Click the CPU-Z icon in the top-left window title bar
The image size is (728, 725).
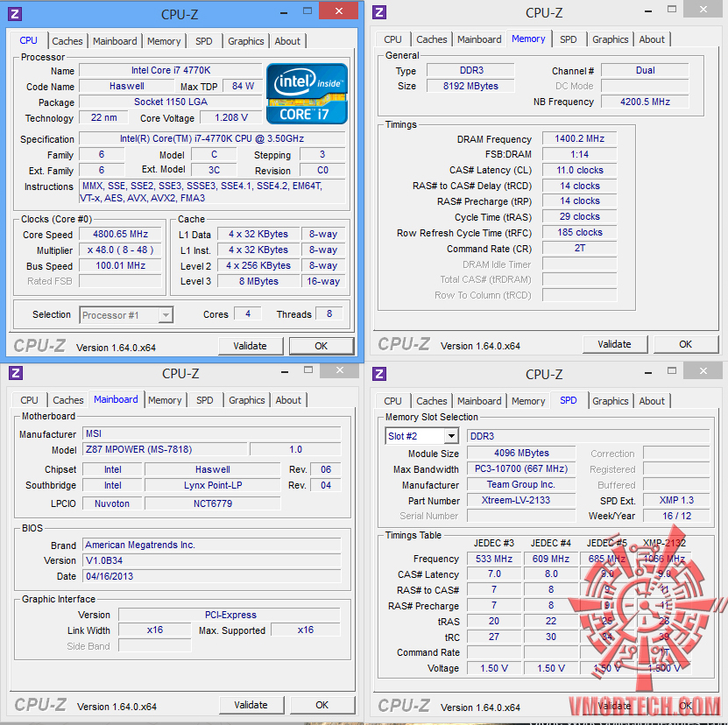click(x=15, y=14)
